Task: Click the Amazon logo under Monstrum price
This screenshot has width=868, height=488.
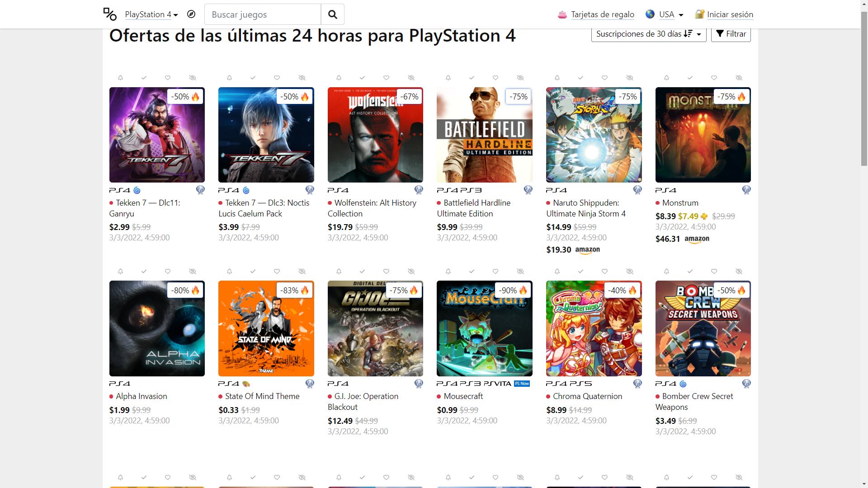Action: coord(697,239)
